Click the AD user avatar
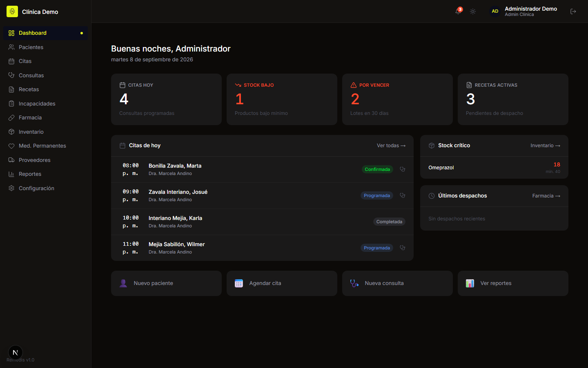The height and width of the screenshot is (368, 588). [495, 11]
